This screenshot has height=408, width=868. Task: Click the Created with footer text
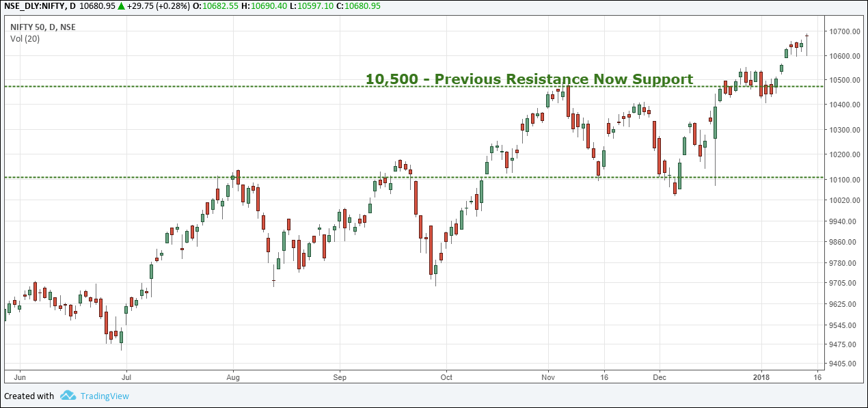[x=29, y=396]
